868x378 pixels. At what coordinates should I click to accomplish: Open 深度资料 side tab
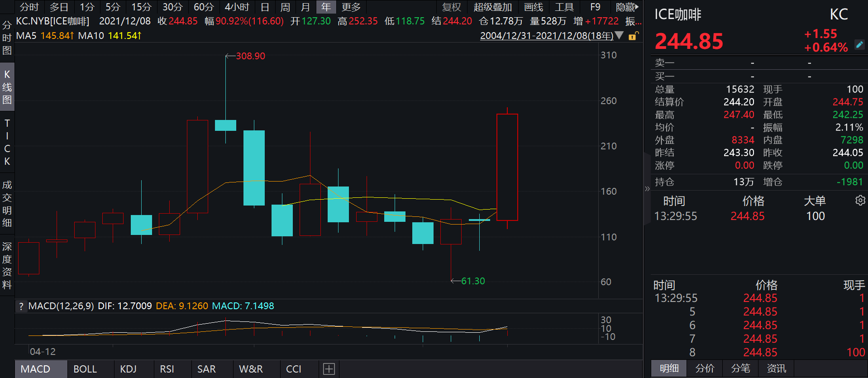(x=7, y=266)
